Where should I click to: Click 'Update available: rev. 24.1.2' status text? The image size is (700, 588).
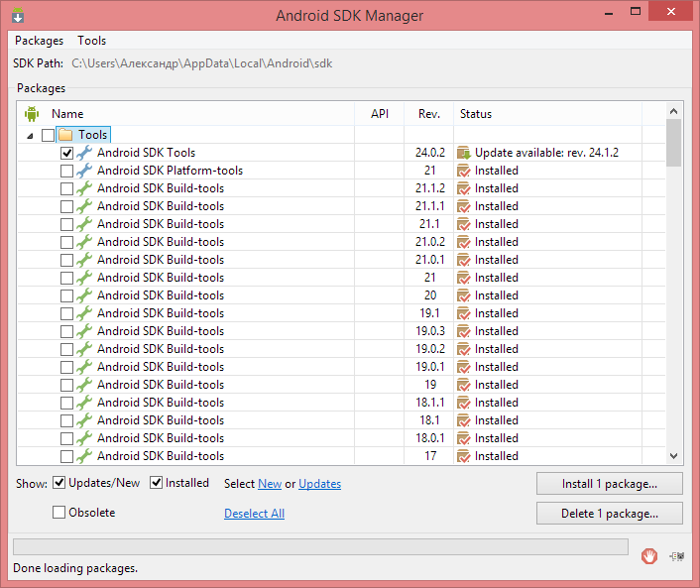[546, 153]
